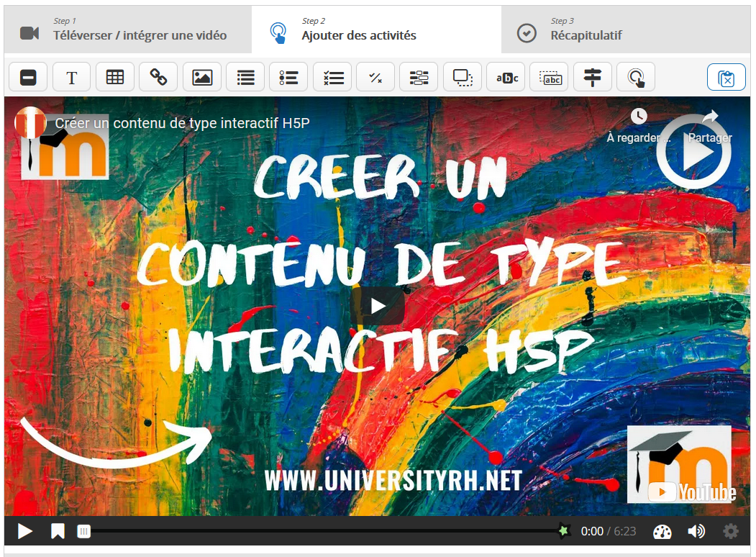Click the YouTube center play button

point(378,307)
